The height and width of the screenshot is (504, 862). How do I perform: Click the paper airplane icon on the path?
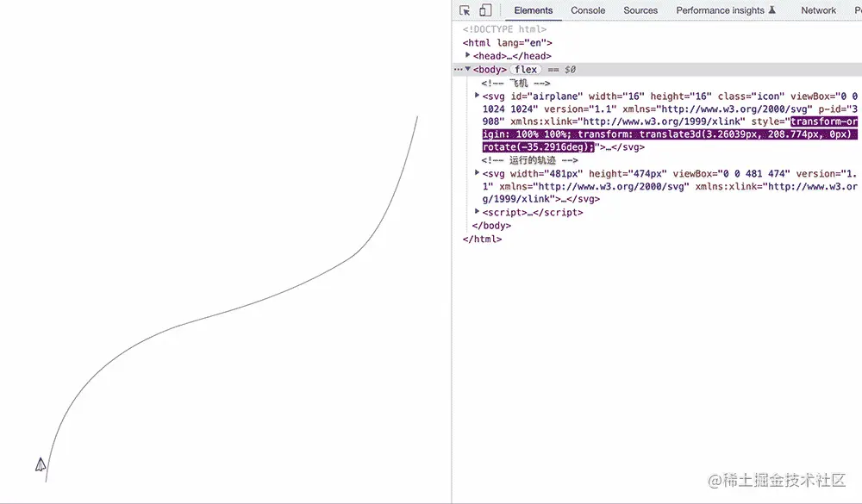click(41, 464)
